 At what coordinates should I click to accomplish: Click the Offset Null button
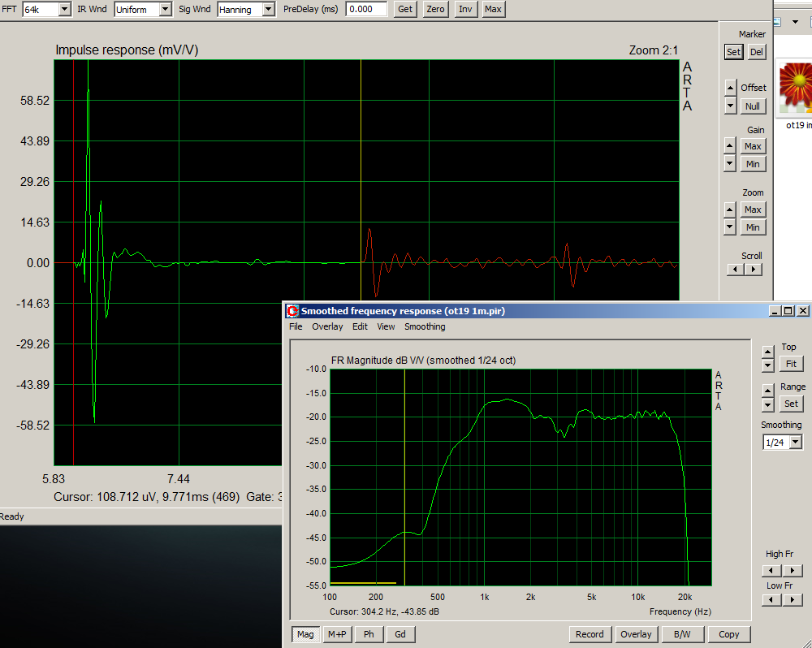tap(753, 106)
